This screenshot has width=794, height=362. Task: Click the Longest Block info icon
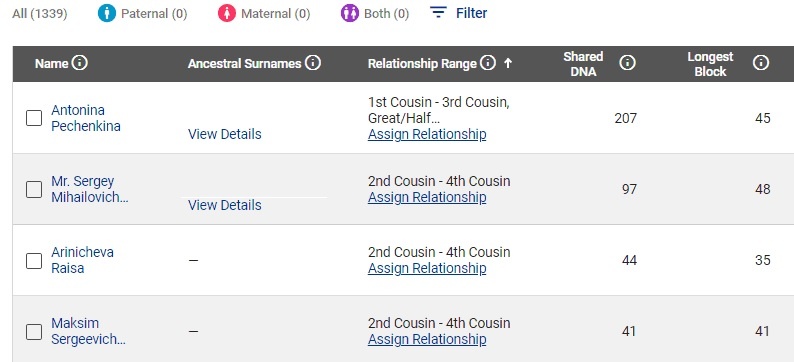pyautogui.click(x=761, y=63)
